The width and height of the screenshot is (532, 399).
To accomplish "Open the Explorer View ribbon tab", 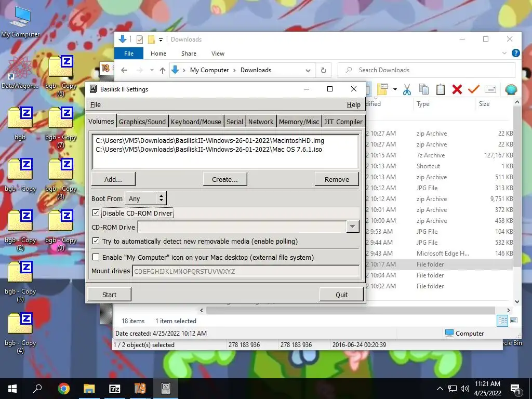I will pos(218,54).
